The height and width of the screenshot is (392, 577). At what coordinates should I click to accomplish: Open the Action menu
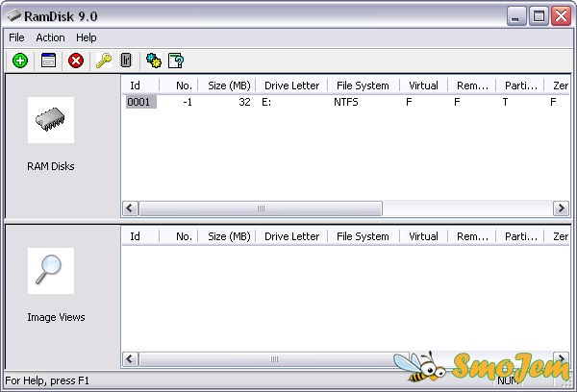[x=50, y=37]
